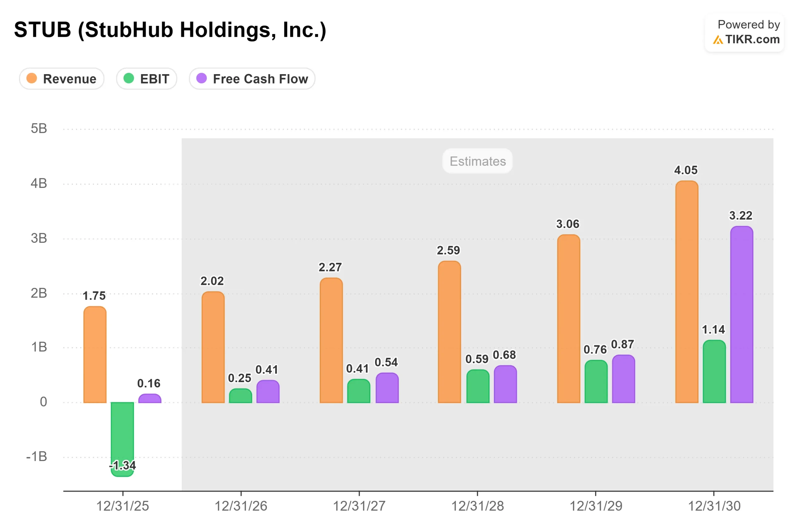
Task: Click the 3.22 free cash flow label
Action: pos(741,215)
